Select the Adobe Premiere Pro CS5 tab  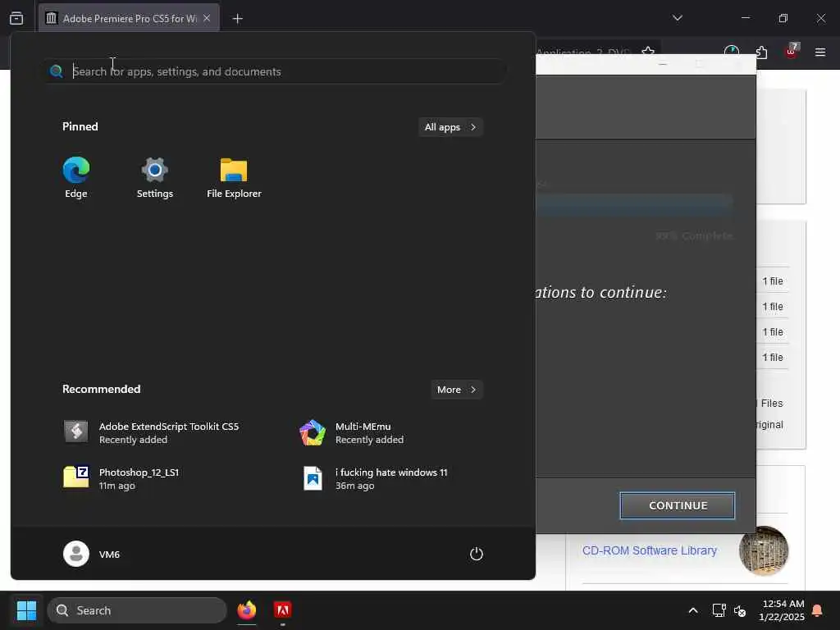tap(129, 18)
